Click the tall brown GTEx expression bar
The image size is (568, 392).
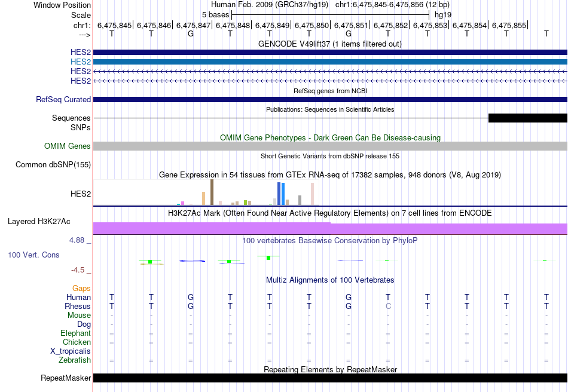tap(212, 192)
